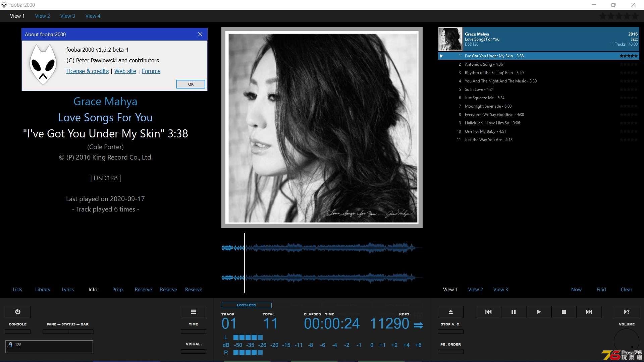This screenshot has width=644, height=362.
Task: Open the Lists panel tab
Action: tap(17, 289)
